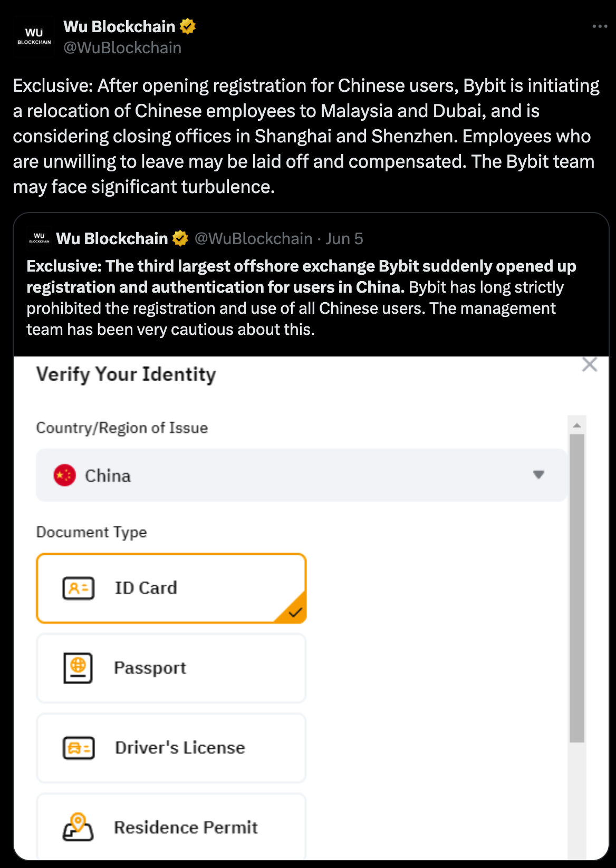Open the three-dot more options menu
This screenshot has height=868, width=616.
[600, 26]
